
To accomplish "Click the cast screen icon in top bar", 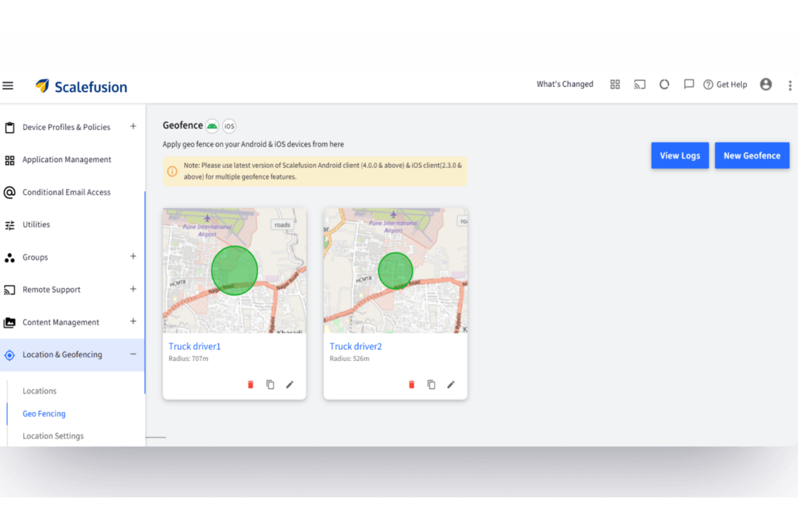I will (x=639, y=84).
